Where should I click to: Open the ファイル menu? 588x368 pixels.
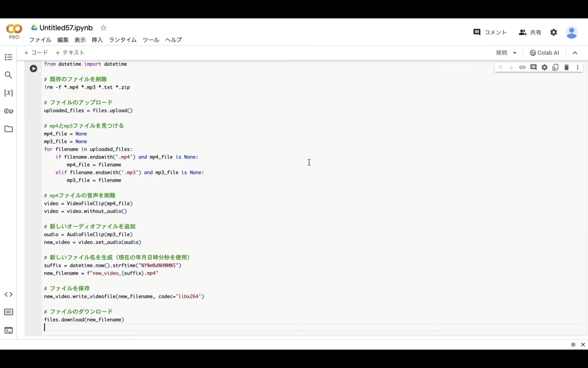coord(40,40)
